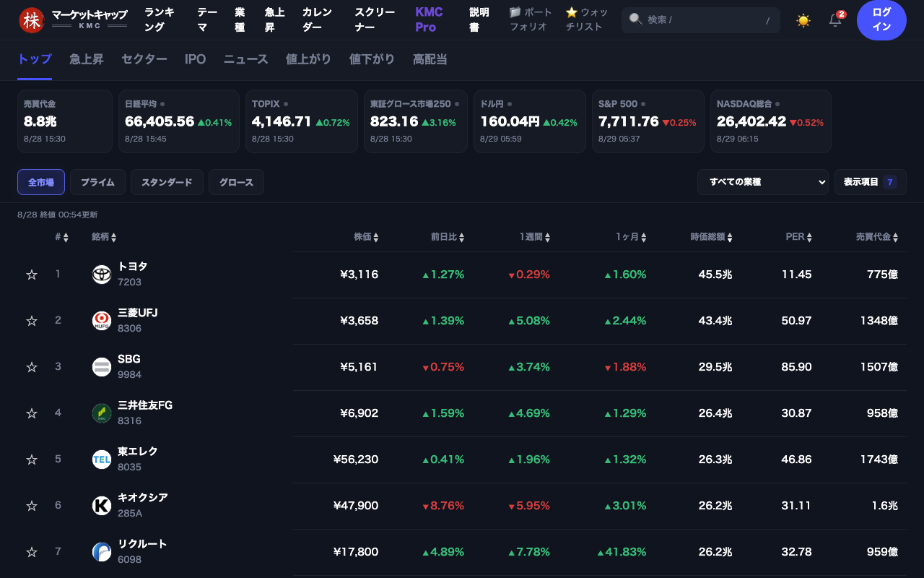Click the ログイン button
The image size is (924, 578).
(x=881, y=20)
